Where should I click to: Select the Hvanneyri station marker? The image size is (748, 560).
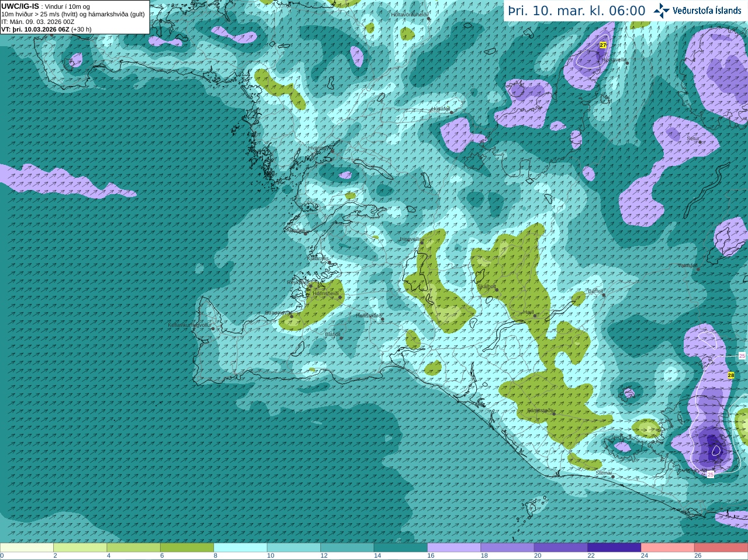pyautogui.click(x=332, y=151)
